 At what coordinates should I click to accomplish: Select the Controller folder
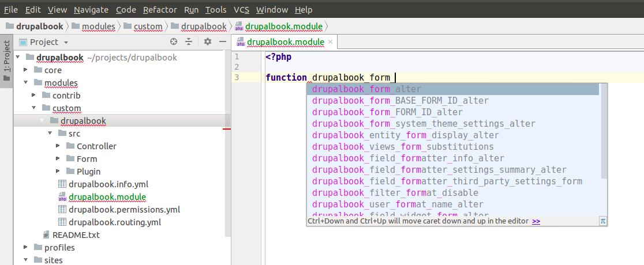[96, 146]
